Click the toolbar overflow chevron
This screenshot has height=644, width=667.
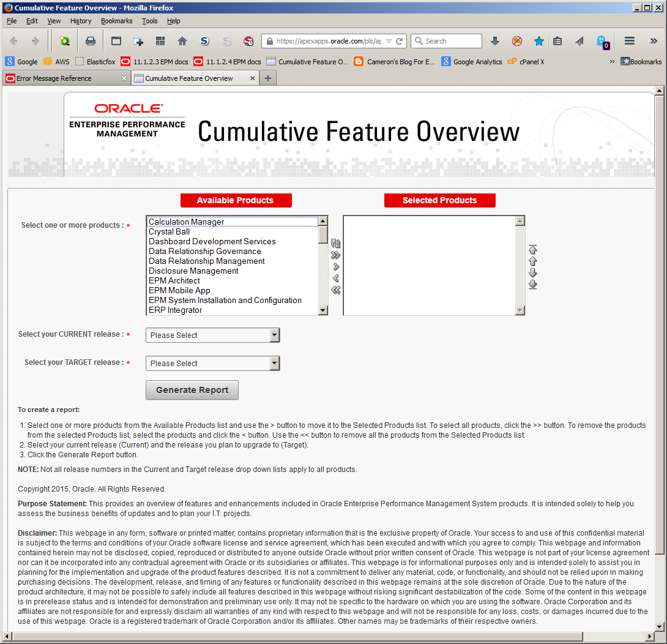pos(654,41)
